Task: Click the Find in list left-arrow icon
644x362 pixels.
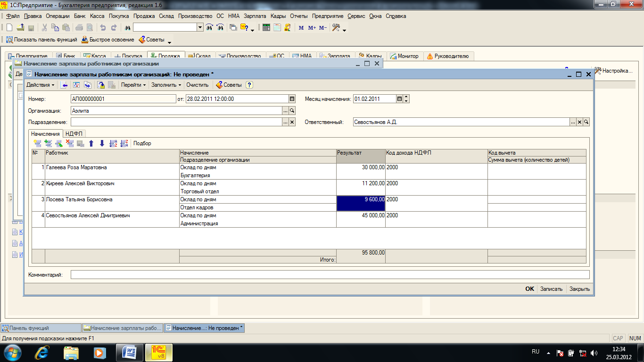Action: tap(64, 85)
